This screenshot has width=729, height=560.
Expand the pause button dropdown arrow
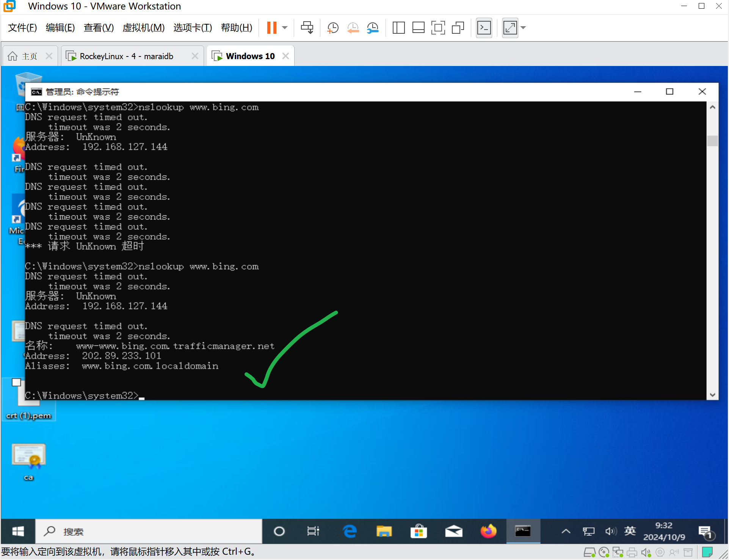click(x=285, y=28)
